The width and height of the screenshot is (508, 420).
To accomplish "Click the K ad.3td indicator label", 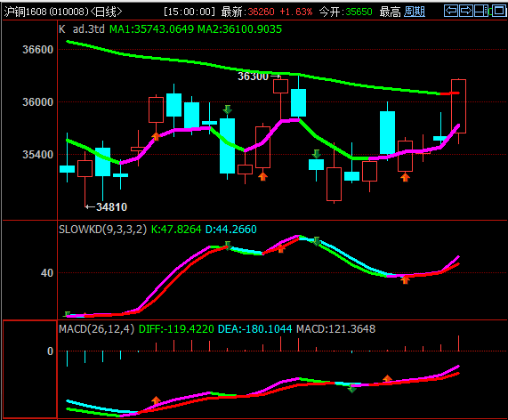I will pos(82,29).
